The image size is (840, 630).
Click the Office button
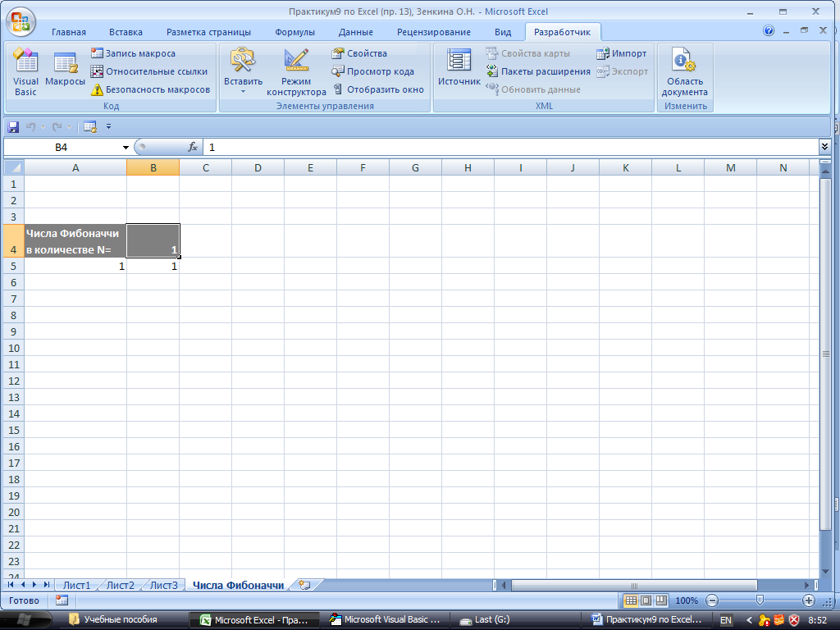tap(21, 22)
